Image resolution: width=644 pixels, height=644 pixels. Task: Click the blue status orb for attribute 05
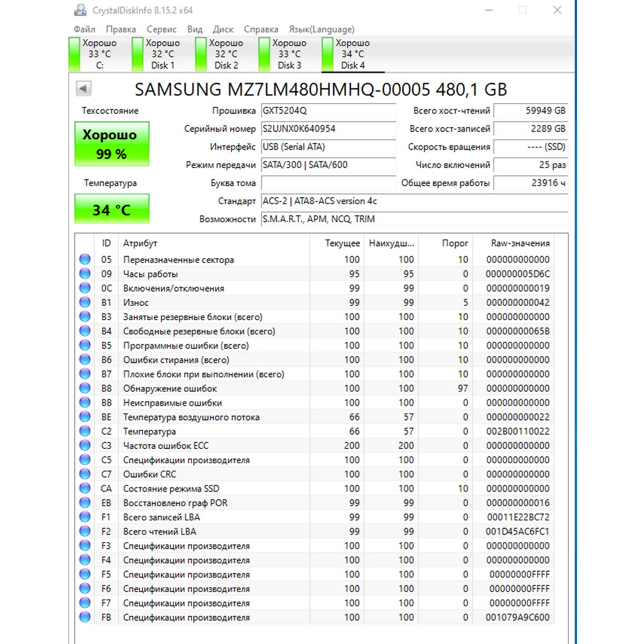pyautogui.click(x=85, y=259)
